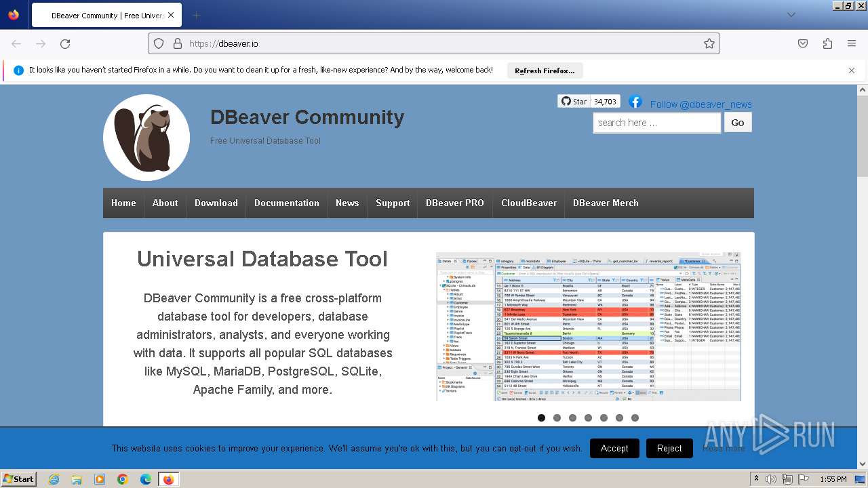Screen dimensions: 868x488
Task: Open File Explorer from taskbar
Action: point(77,479)
